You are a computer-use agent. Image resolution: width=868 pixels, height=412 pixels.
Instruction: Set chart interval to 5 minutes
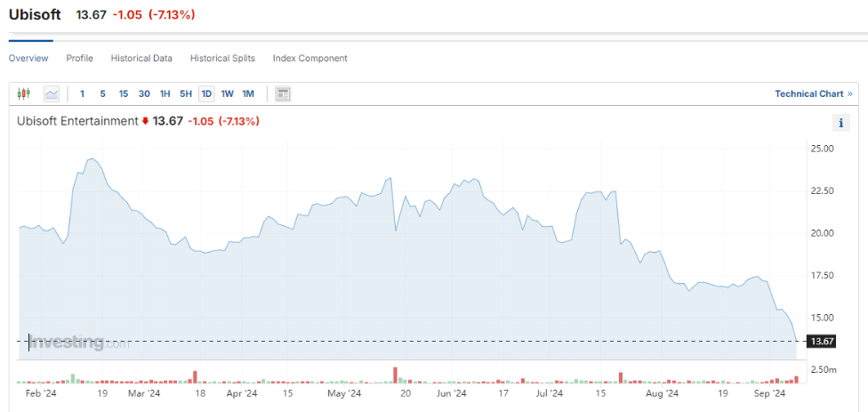click(x=102, y=93)
